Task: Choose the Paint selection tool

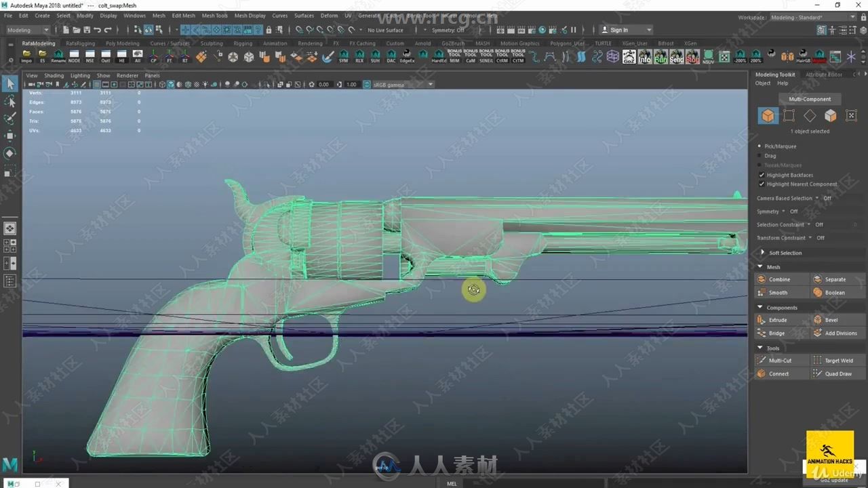Action: coord(9,119)
